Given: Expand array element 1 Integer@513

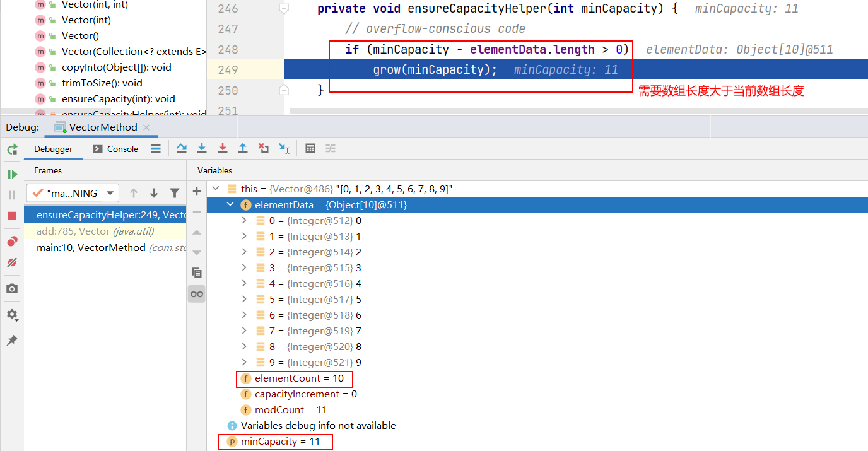Looking at the screenshot, I should (x=245, y=236).
